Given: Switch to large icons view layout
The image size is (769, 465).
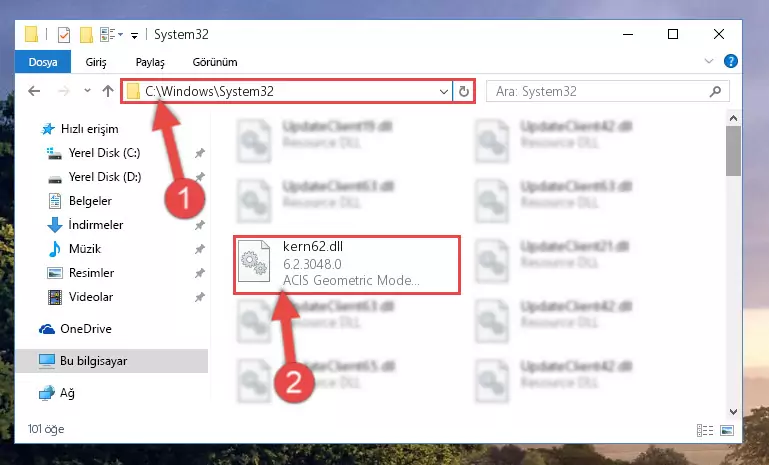Looking at the screenshot, I should [727, 430].
